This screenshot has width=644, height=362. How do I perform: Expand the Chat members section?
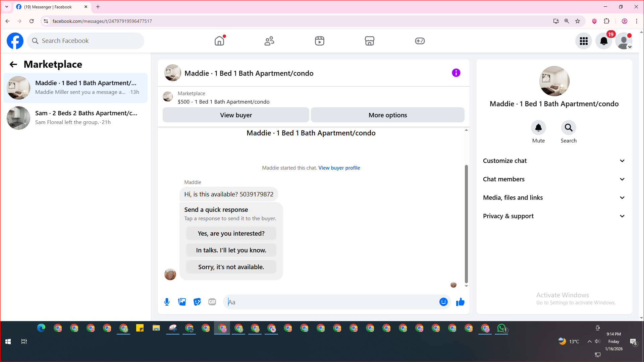pyautogui.click(x=554, y=179)
